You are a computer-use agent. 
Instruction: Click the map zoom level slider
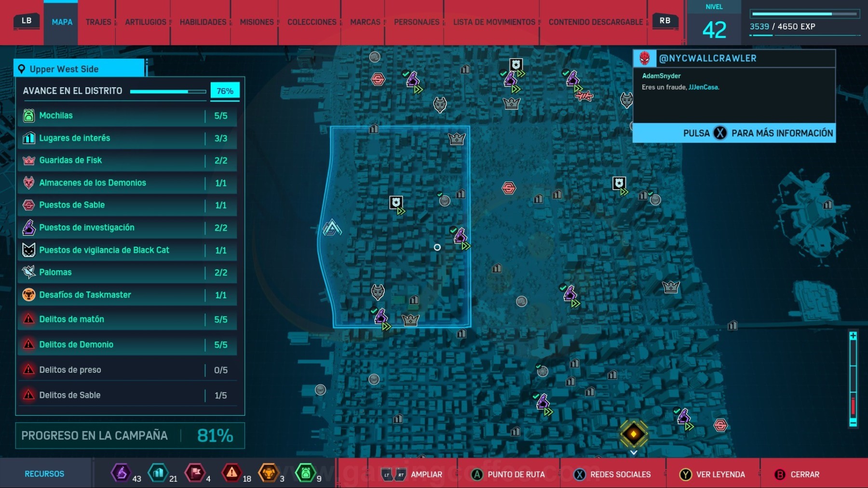853,379
